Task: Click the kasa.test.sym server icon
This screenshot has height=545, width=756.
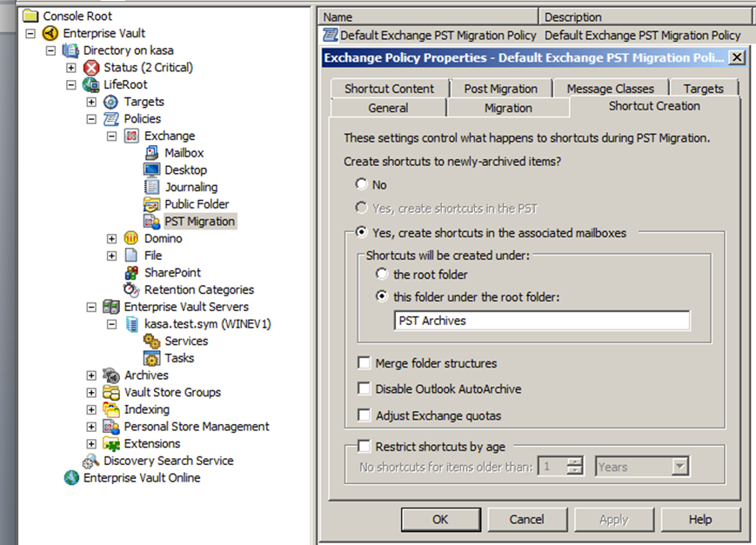Action: [131, 324]
